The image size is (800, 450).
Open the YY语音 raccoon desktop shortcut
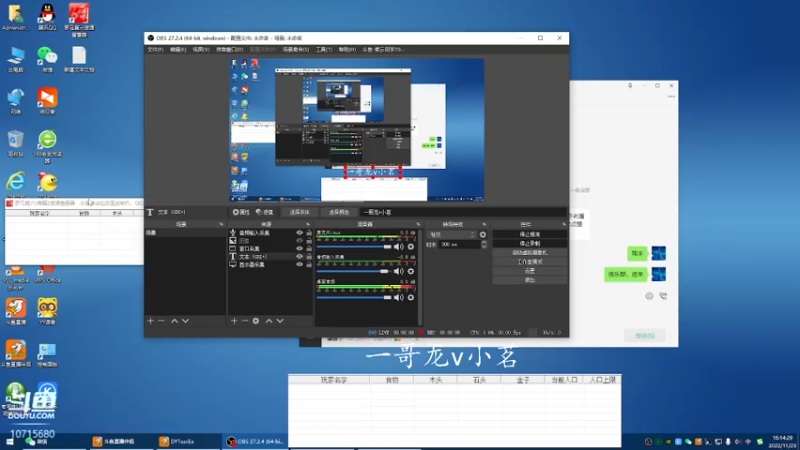click(x=47, y=311)
